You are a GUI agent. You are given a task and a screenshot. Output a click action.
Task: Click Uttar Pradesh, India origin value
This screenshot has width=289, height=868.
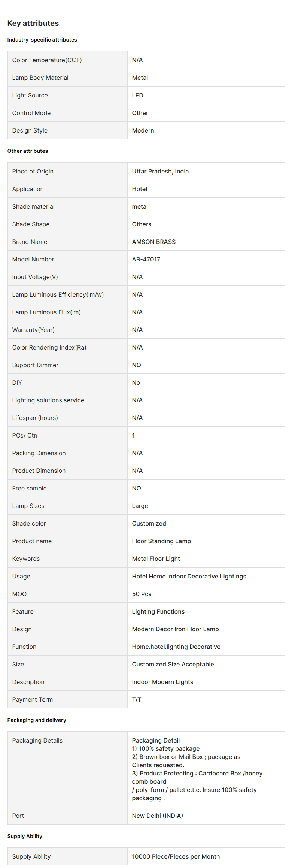pyautogui.click(x=160, y=171)
